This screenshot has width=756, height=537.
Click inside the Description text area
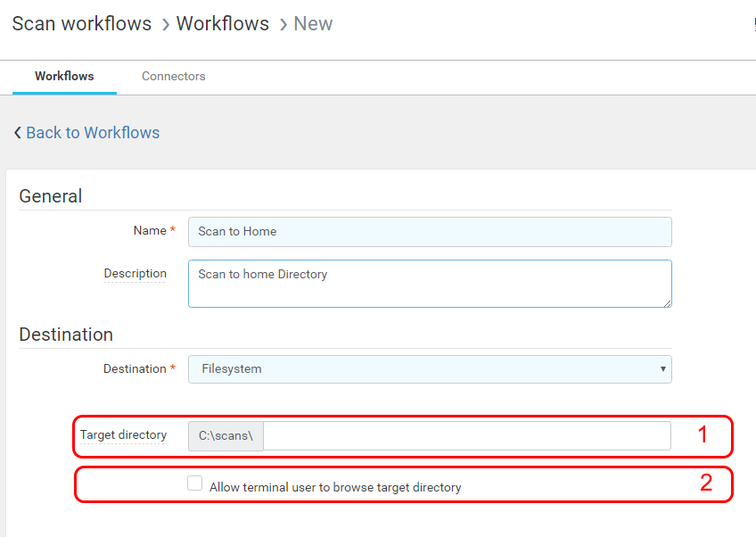(x=430, y=284)
